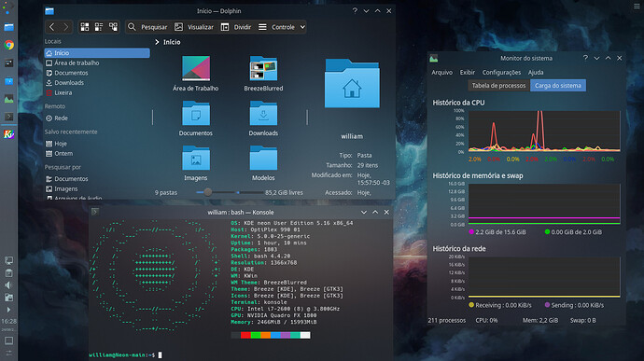Open Exibir menu in system monitor
This screenshot has width=644, height=361.
pos(468,72)
